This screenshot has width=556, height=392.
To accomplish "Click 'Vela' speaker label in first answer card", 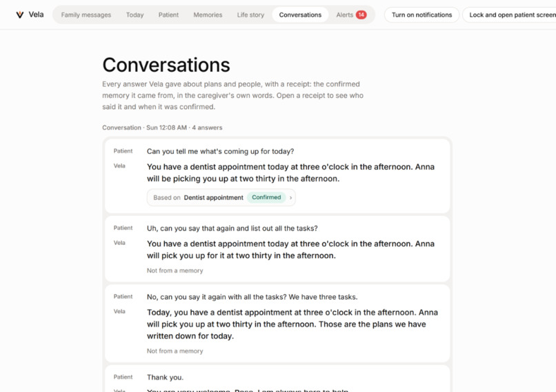I will tap(119, 166).
